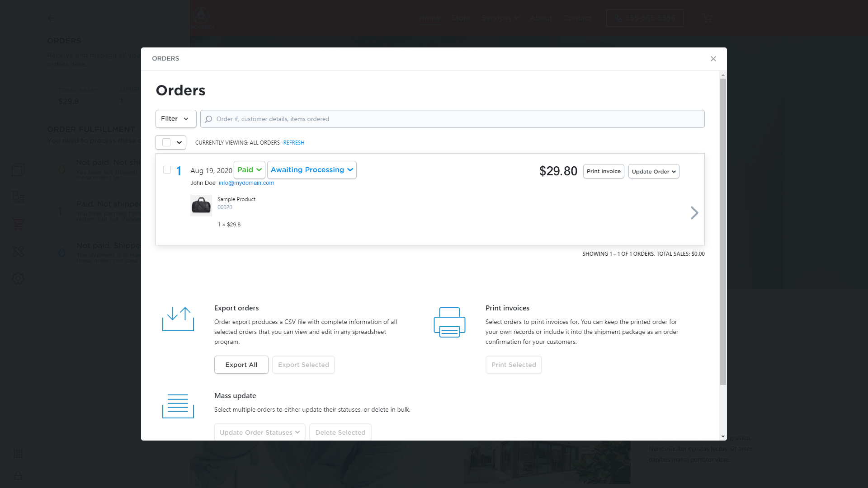Click the John Doe customer name
This screenshot has height=488, width=868.
tap(203, 183)
